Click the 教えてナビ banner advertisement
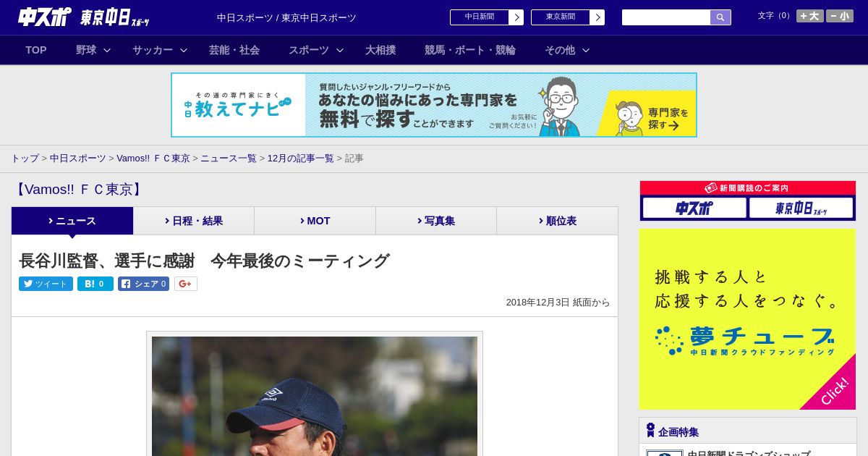Image resolution: width=868 pixels, height=456 pixels. [434, 105]
